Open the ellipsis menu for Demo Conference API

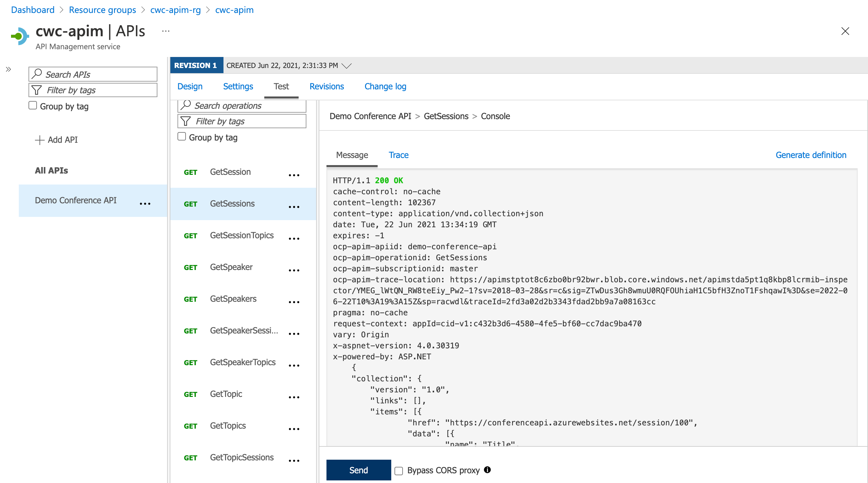(x=145, y=203)
